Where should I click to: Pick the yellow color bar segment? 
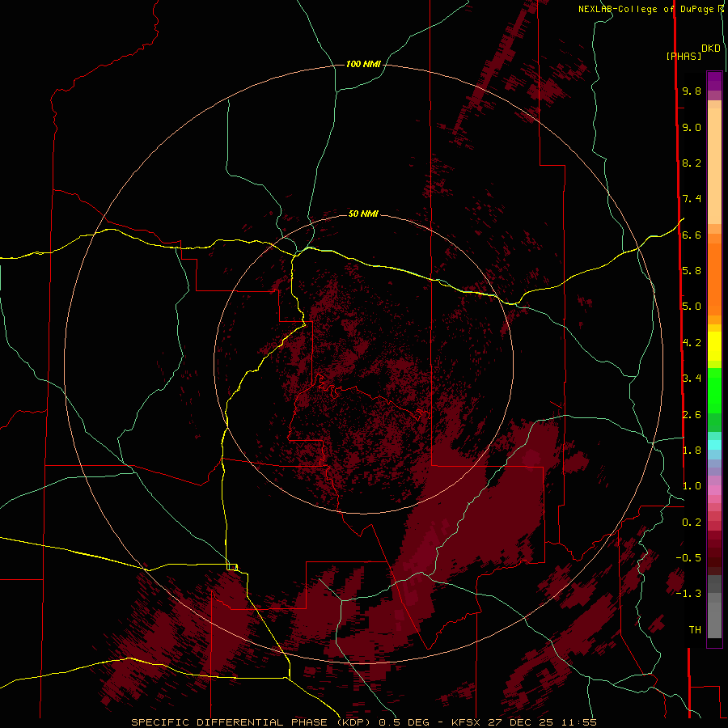pyautogui.click(x=714, y=346)
